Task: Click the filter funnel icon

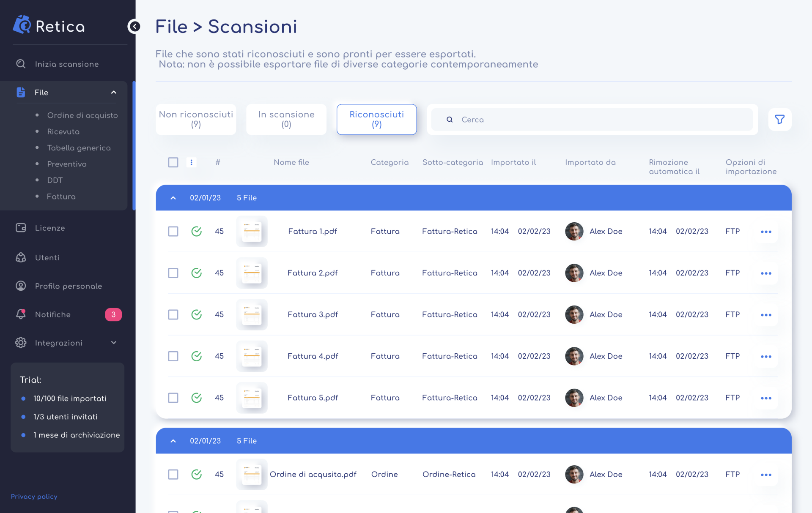Action: tap(779, 120)
